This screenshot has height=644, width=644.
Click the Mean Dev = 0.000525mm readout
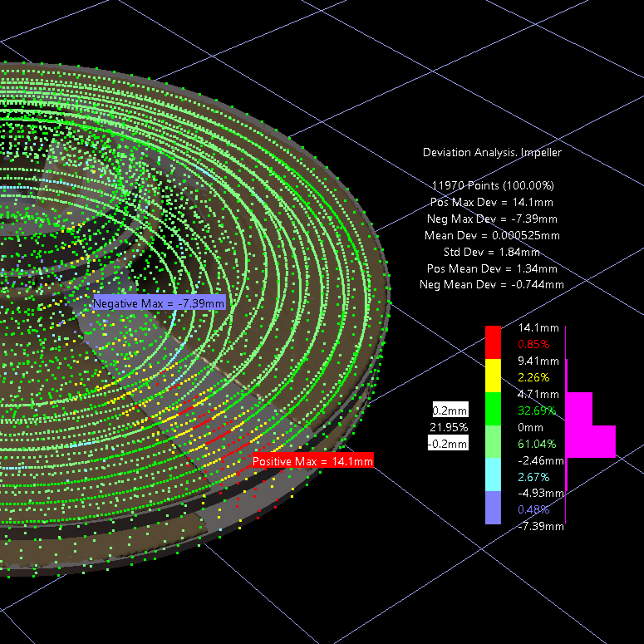(x=493, y=234)
